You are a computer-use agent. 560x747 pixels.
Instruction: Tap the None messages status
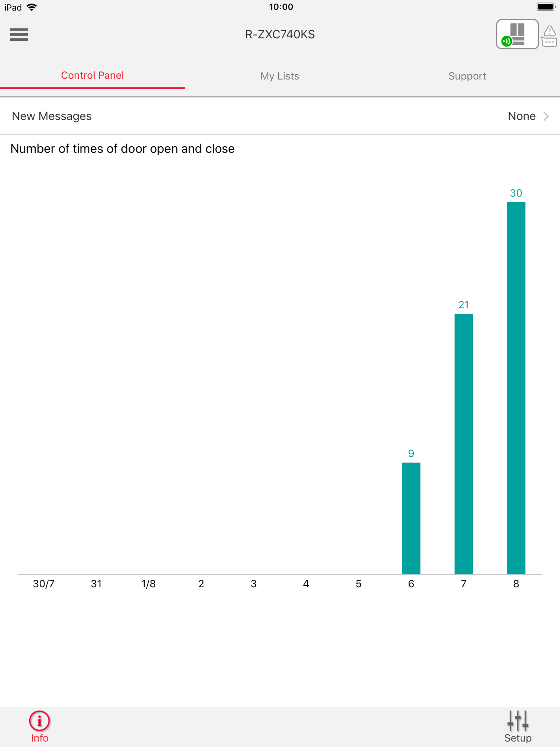[521, 116]
